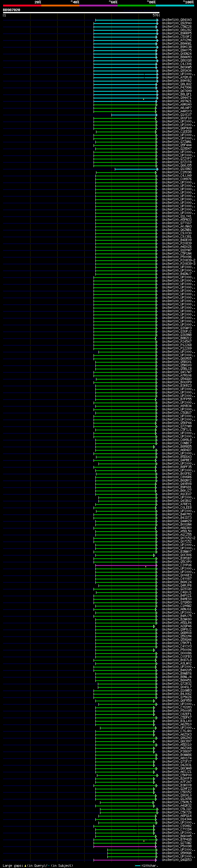Click hit label UniRef100_Q28D47
Viewport: 197px width, 868px height.
coord(177,149)
